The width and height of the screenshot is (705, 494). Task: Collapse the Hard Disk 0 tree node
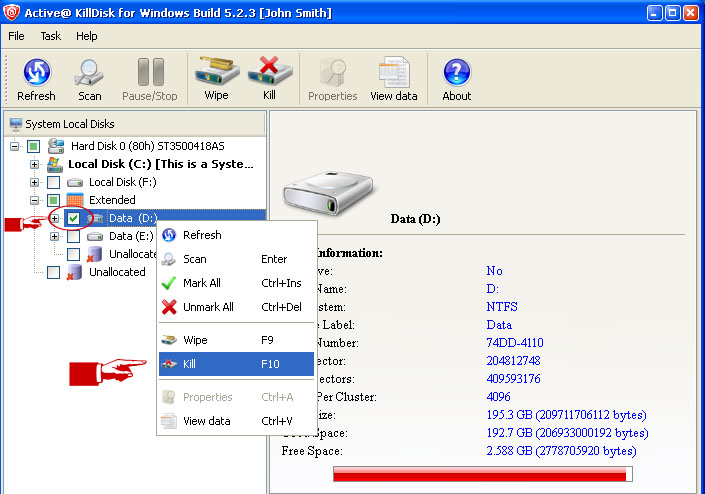14,146
